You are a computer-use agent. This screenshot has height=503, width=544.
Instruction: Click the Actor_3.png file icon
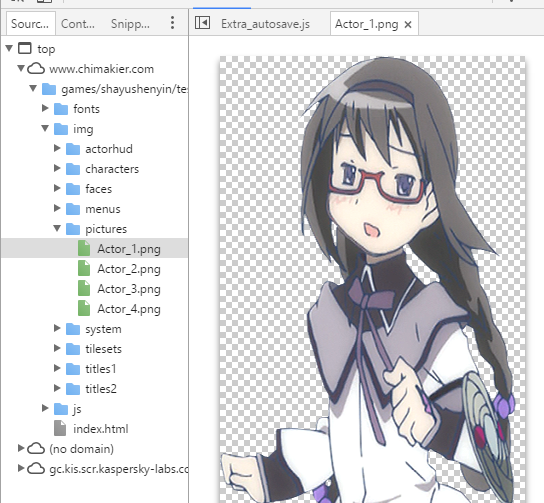(84, 288)
